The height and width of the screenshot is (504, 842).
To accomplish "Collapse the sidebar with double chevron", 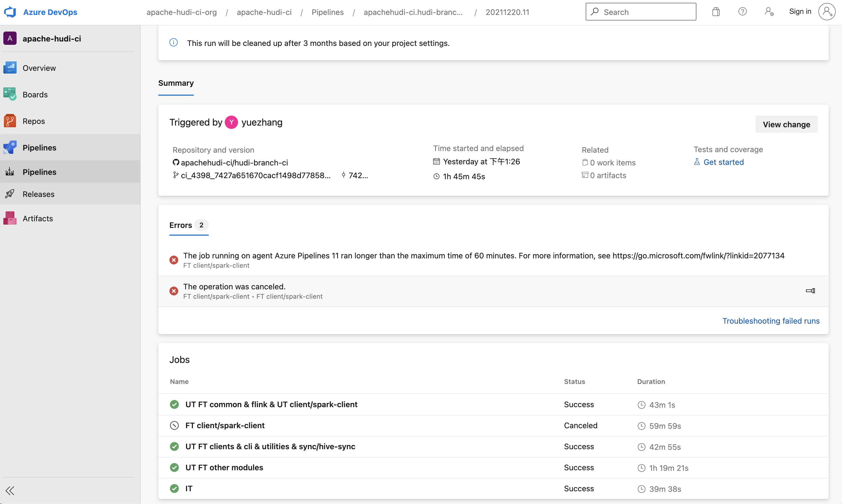I will [x=10, y=490].
